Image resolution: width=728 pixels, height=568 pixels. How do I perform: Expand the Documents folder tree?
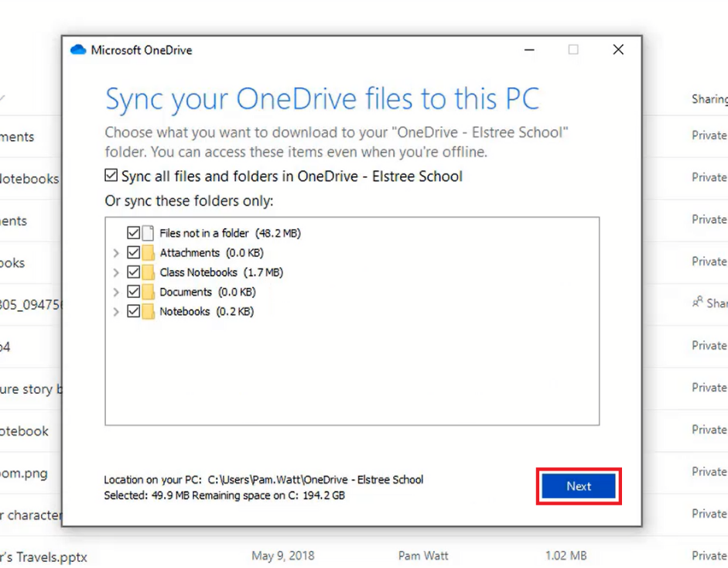[116, 293]
